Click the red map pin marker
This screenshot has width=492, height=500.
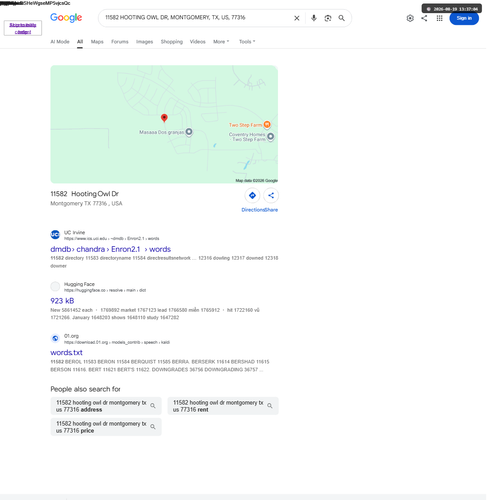164,118
